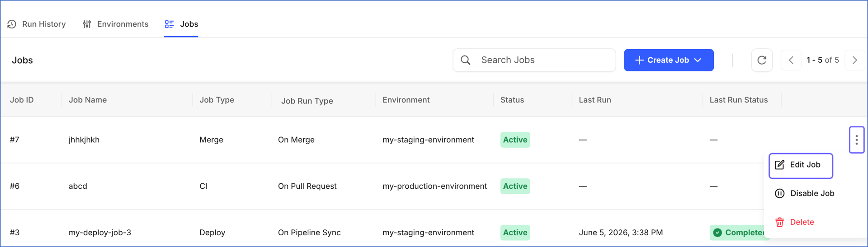Expand the Create Job dropdown arrow
This screenshot has height=247, width=868.
click(x=698, y=60)
